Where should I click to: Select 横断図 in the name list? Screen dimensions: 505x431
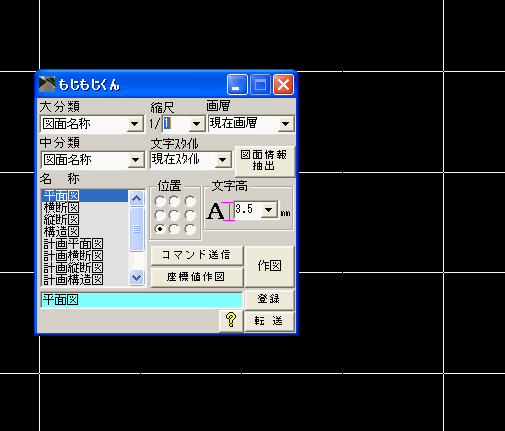coord(61,208)
